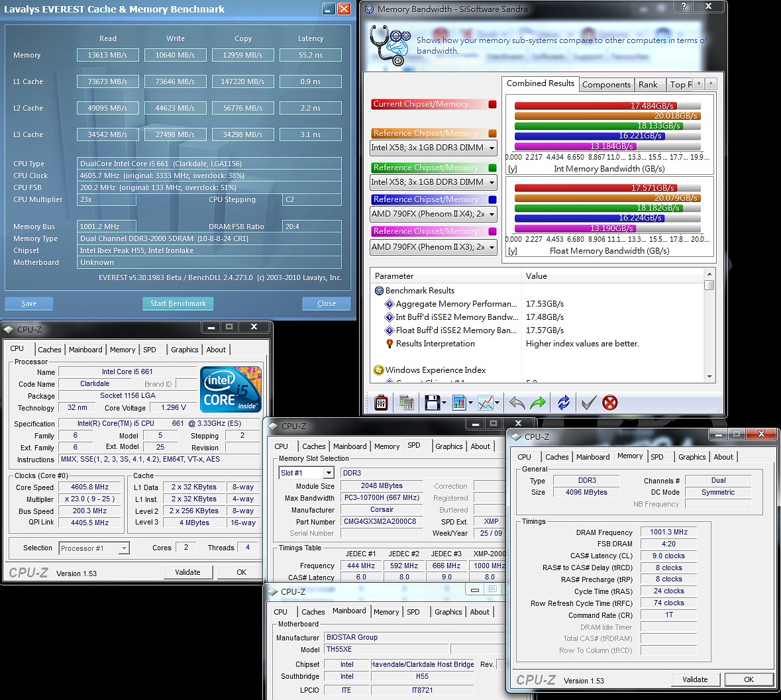Click the Sandra window title icon
This screenshot has height=700, width=781.
coord(369,9)
